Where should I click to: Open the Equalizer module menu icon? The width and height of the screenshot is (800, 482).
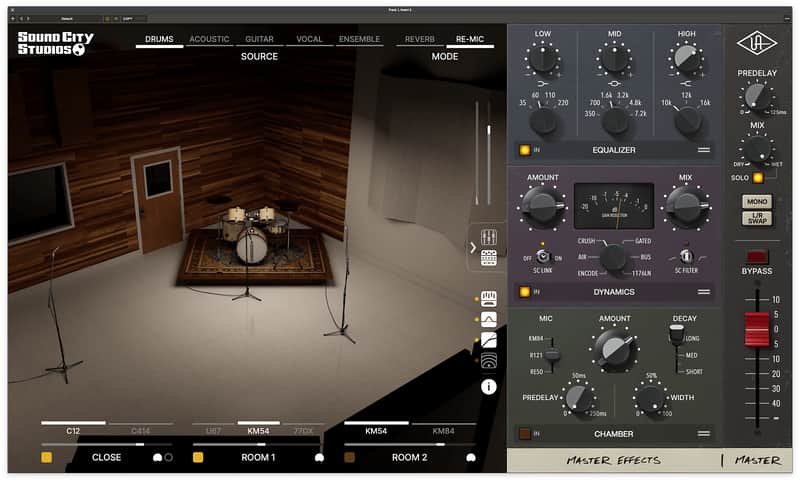click(704, 150)
